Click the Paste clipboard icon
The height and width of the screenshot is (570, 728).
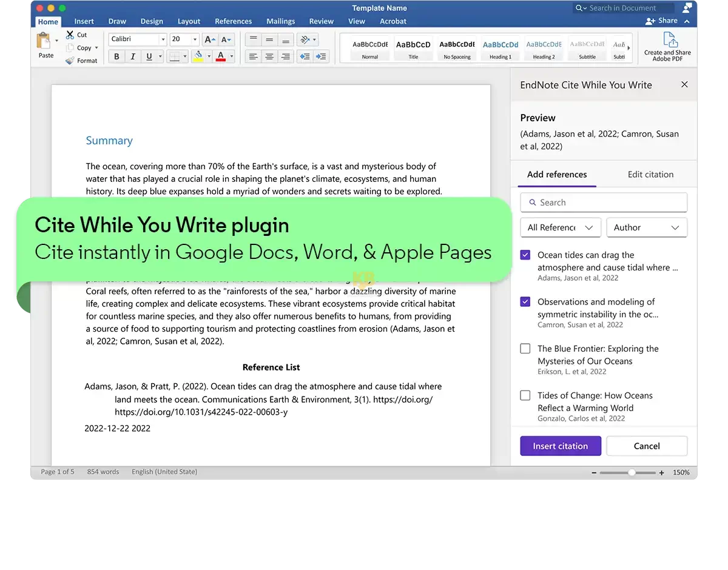(x=45, y=42)
